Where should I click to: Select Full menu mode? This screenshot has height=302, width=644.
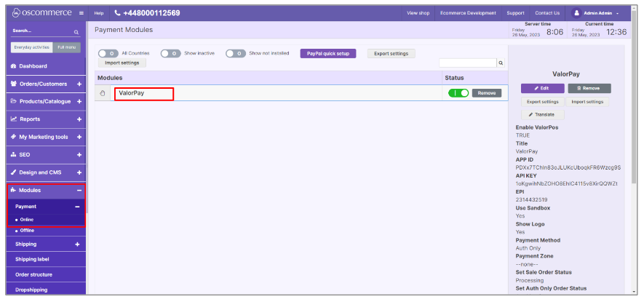(x=66, y=47)
